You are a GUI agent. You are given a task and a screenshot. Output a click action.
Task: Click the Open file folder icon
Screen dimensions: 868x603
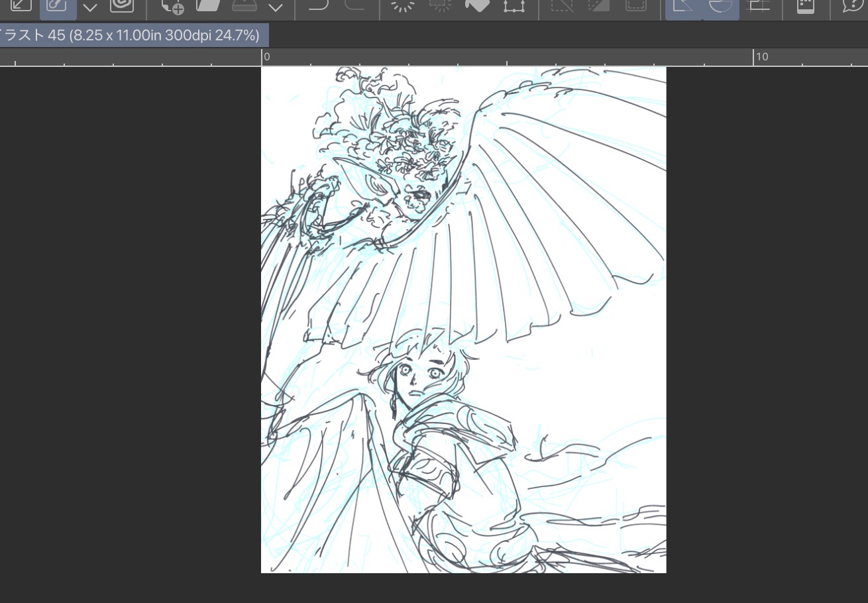208,5
